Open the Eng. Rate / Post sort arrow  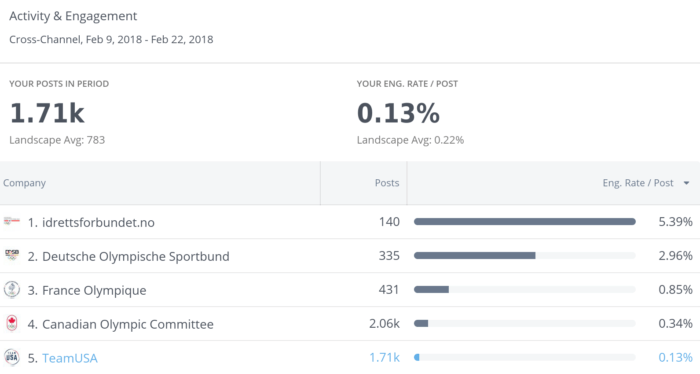(686, 183)
